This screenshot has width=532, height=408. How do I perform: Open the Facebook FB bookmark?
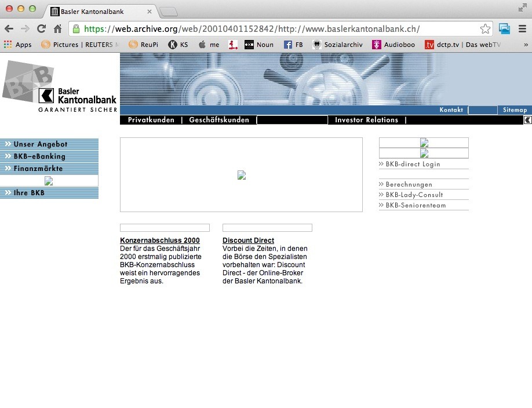(x=293, y=45)
